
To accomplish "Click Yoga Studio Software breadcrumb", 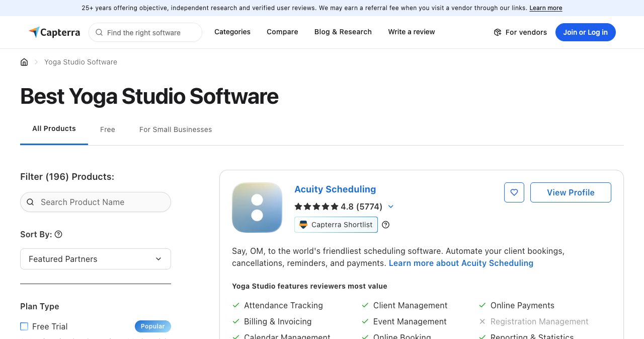I will click(80, 62).
